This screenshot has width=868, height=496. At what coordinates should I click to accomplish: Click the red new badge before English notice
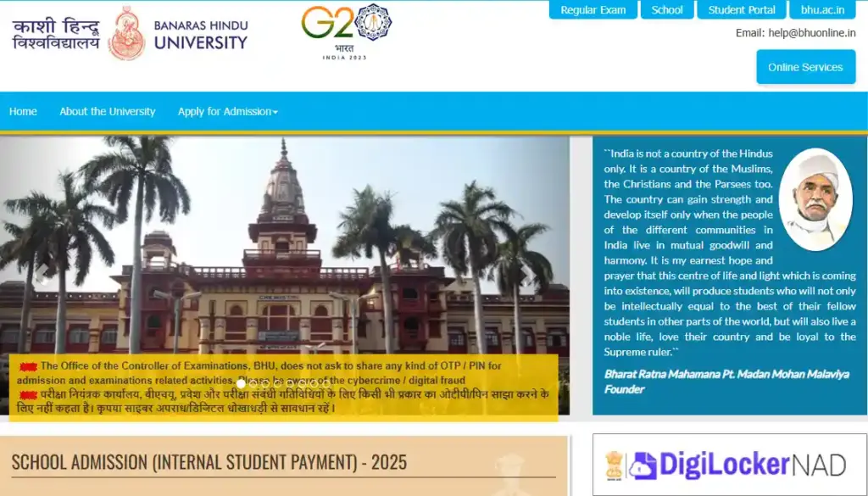[28, 366]
